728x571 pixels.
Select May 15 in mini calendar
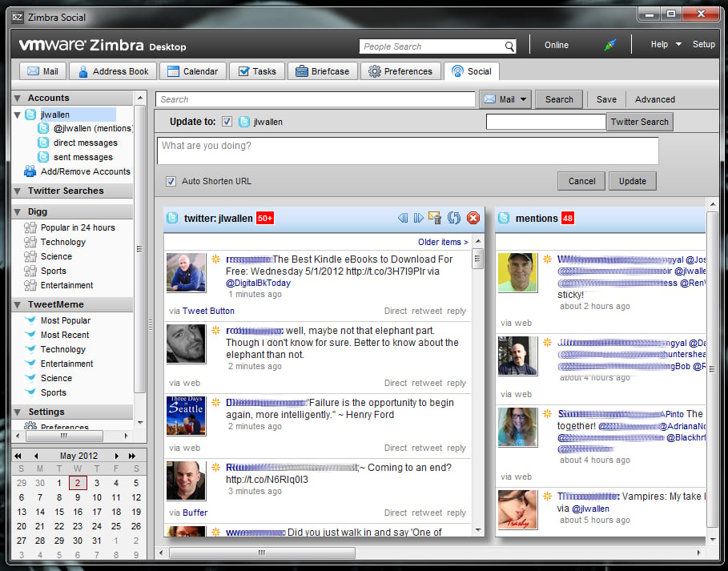click(59, 512)
